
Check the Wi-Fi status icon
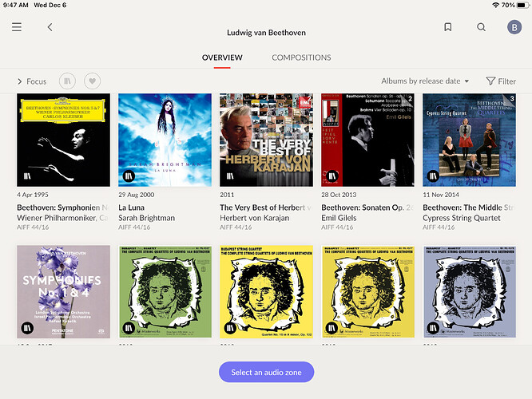click(496, 5)
